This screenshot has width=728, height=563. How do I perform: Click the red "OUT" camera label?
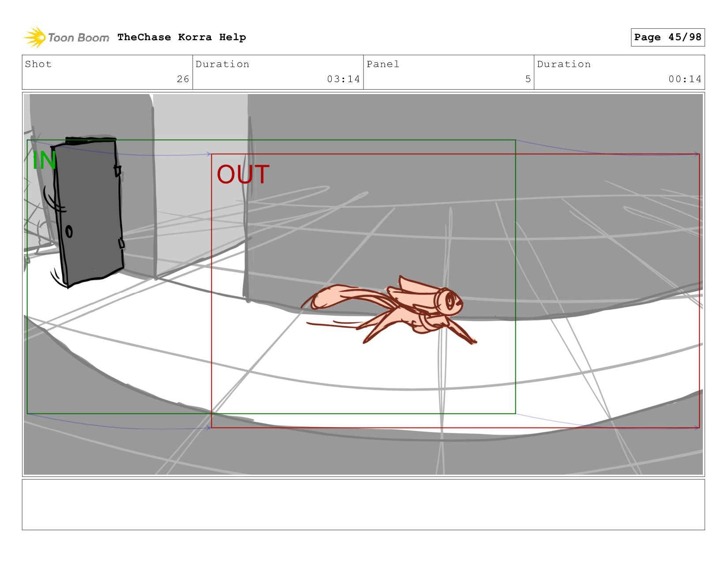(243, 174)
